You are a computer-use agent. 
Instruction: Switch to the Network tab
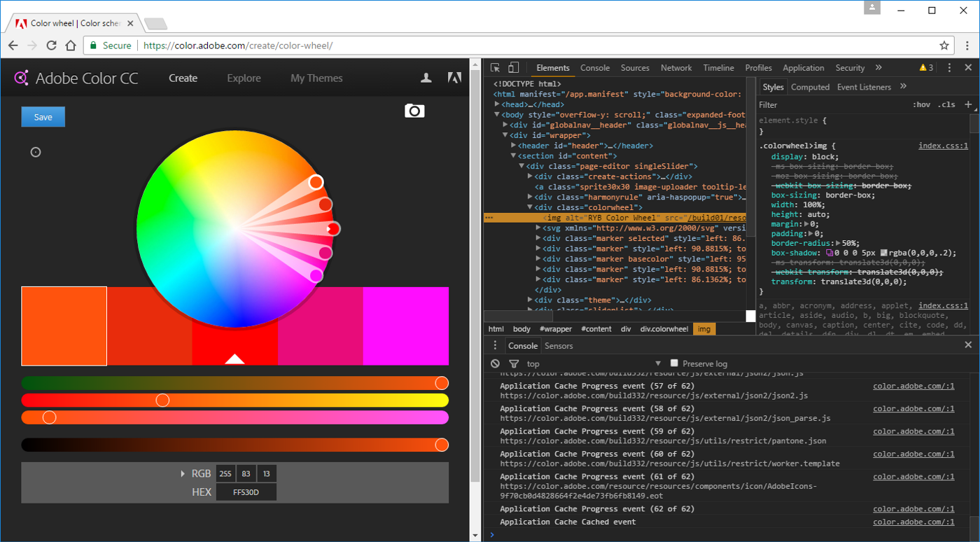click(675, 68)
